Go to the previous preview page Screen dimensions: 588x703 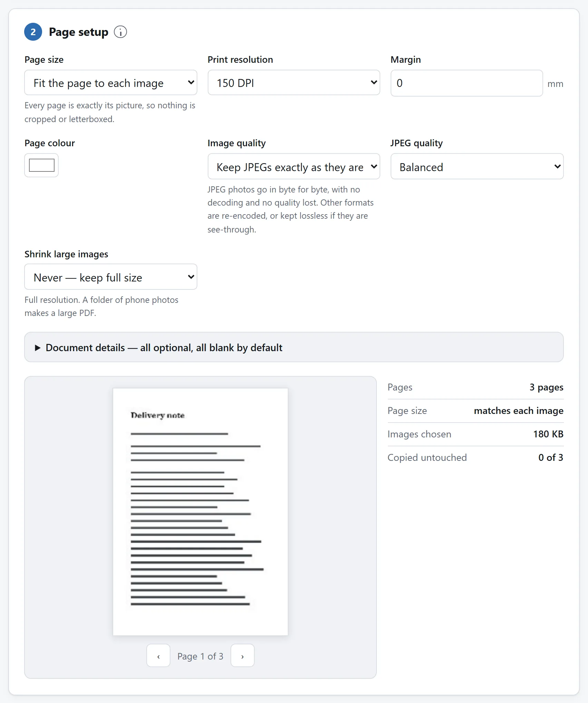158,656
